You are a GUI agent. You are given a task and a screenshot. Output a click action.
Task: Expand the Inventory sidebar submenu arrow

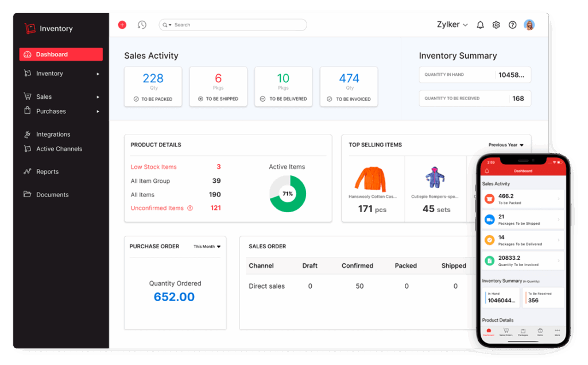point(98,74)
